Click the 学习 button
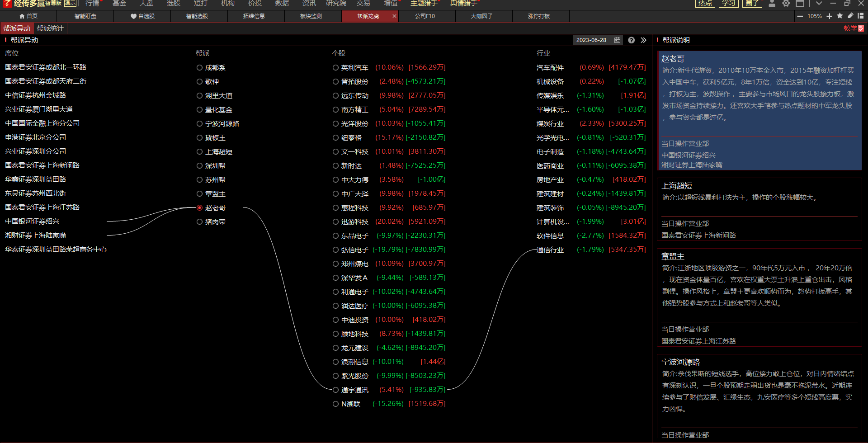The width and height of the screenshot is (868, 443). click(x=728, y=3)
